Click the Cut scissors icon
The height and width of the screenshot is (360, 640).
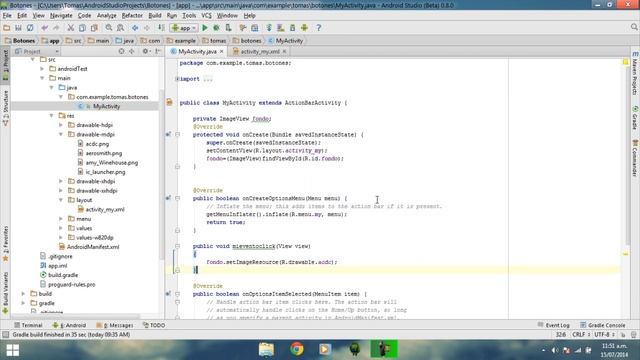coord(71,28)
